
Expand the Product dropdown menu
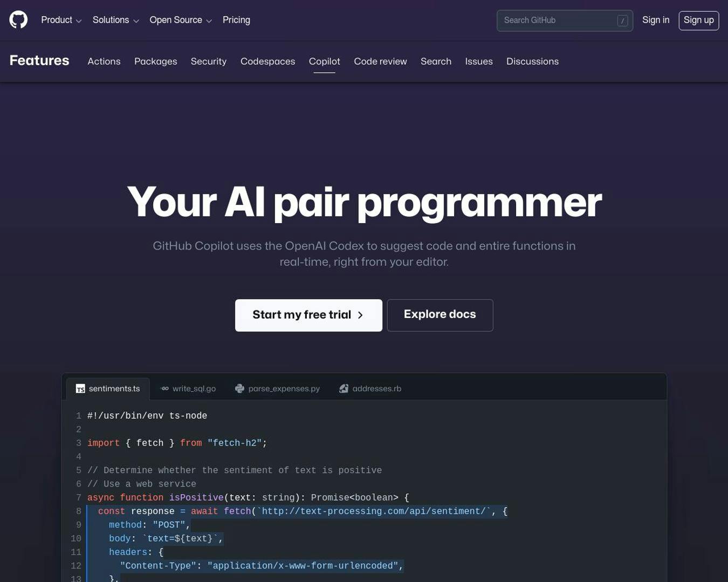61,20
